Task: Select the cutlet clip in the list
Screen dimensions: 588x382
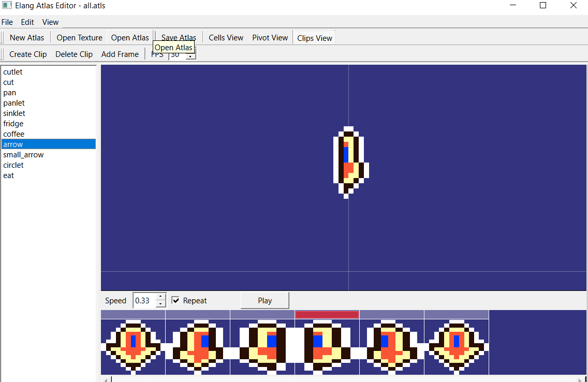Action: [x=49, y=71]
